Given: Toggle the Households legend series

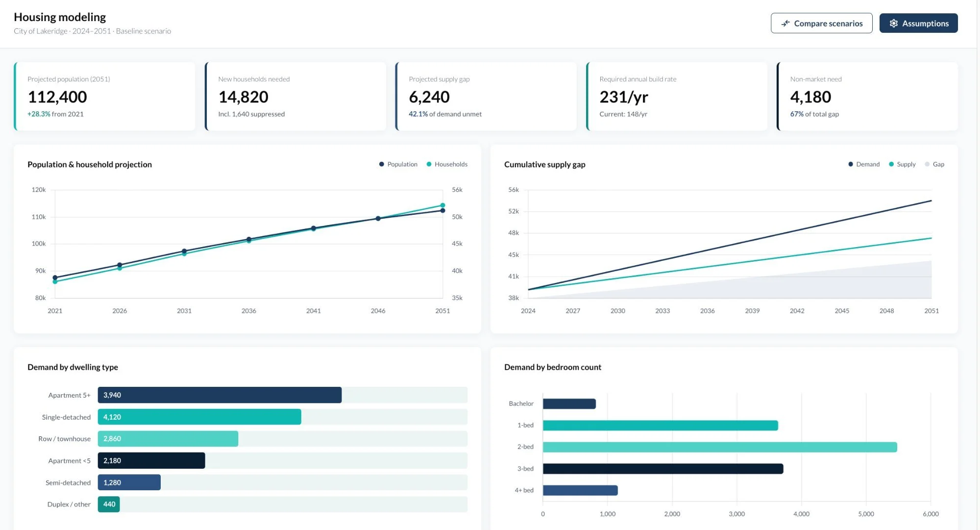Looking at the screenshot, I should 450,164.
